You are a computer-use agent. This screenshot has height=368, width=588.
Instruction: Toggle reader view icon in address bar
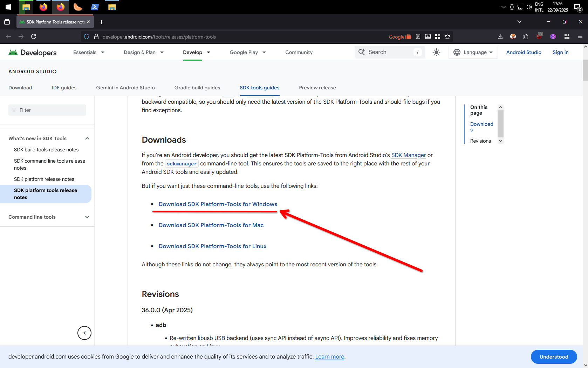pyautogui.click(x=418, y=36)
